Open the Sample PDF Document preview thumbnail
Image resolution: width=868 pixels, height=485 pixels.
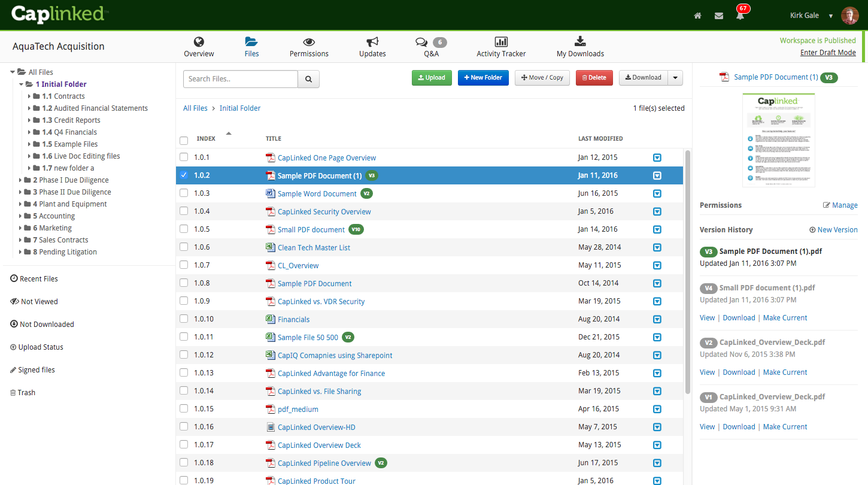pos(778,140)
